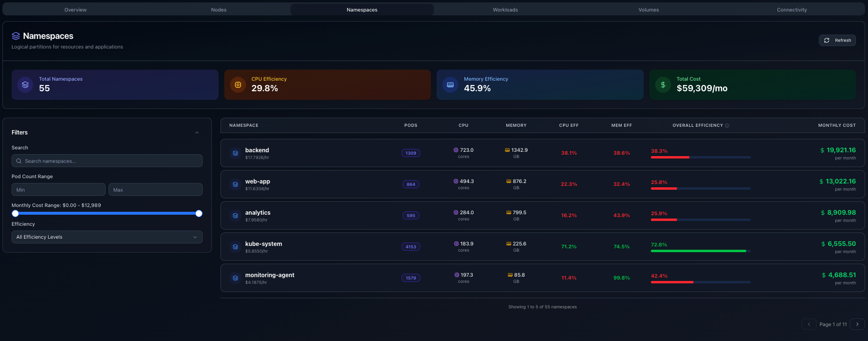Click the info icon beside Overall Efficiency
868x341 pixels.
coord(727,126)
